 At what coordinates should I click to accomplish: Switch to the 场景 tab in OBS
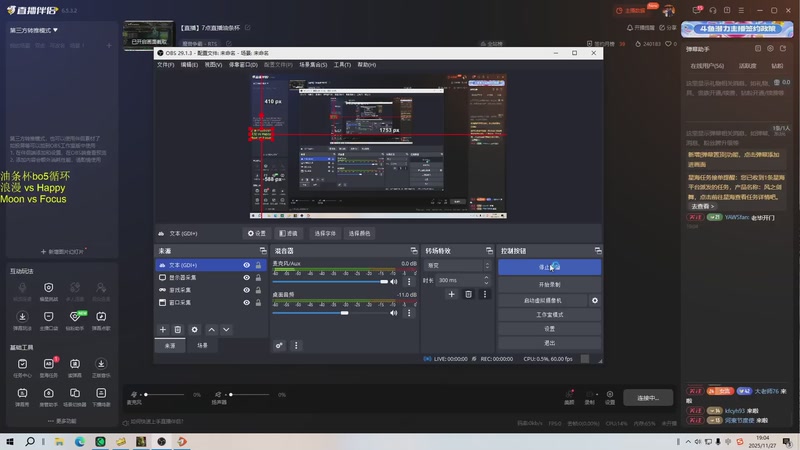[x=203, y=345]
